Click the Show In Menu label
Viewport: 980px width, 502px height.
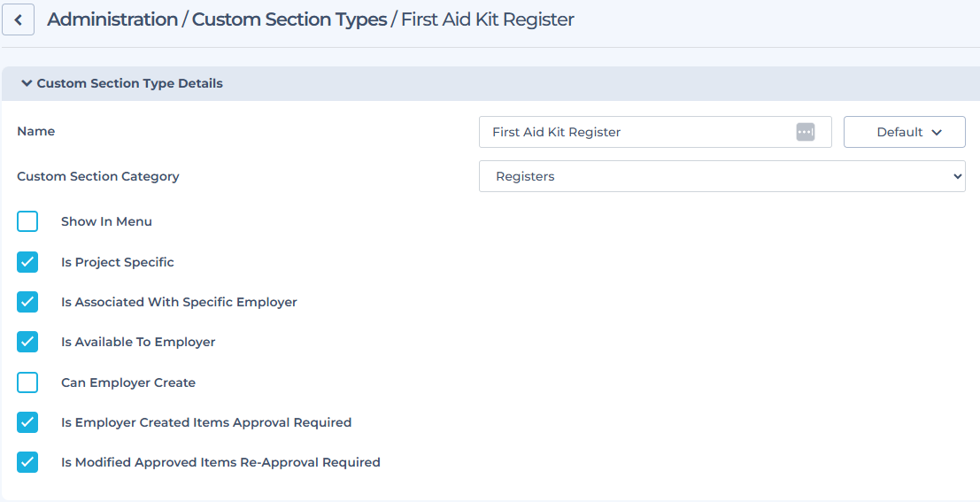point(106,221)
